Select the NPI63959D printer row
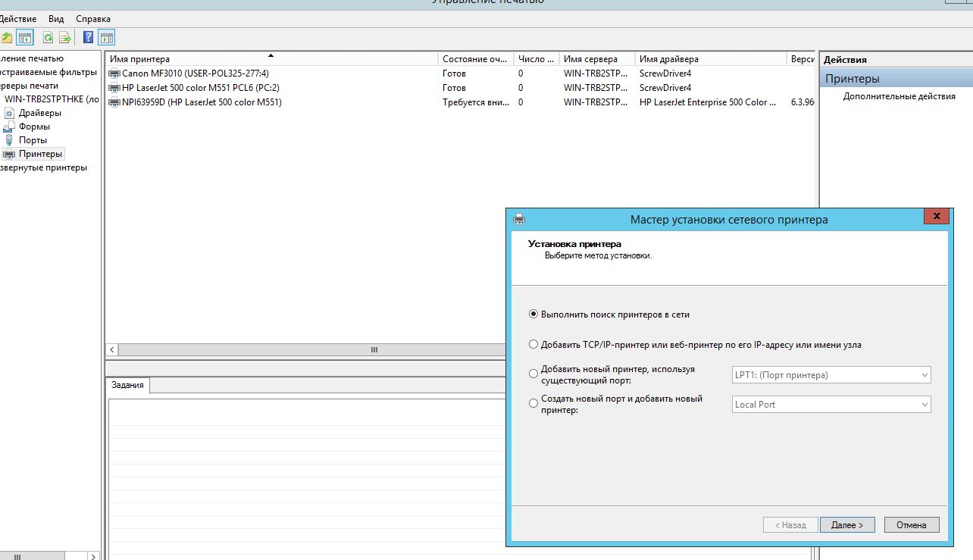 point(201,102)
